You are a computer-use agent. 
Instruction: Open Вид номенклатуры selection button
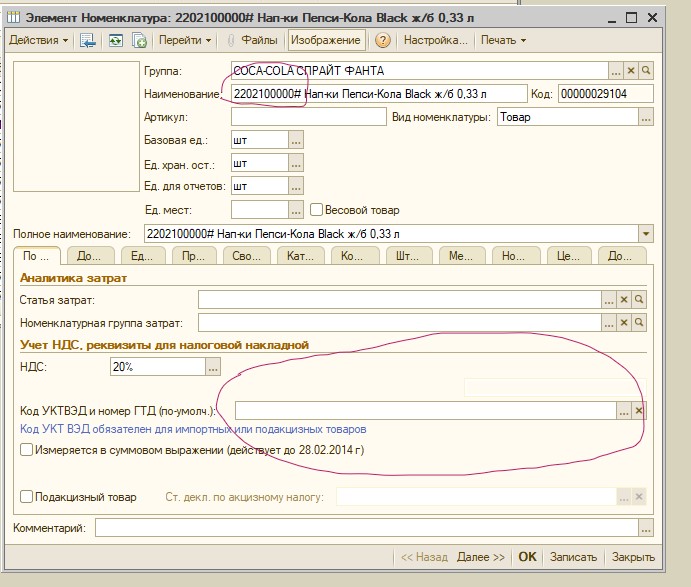[x=646, y=117]
